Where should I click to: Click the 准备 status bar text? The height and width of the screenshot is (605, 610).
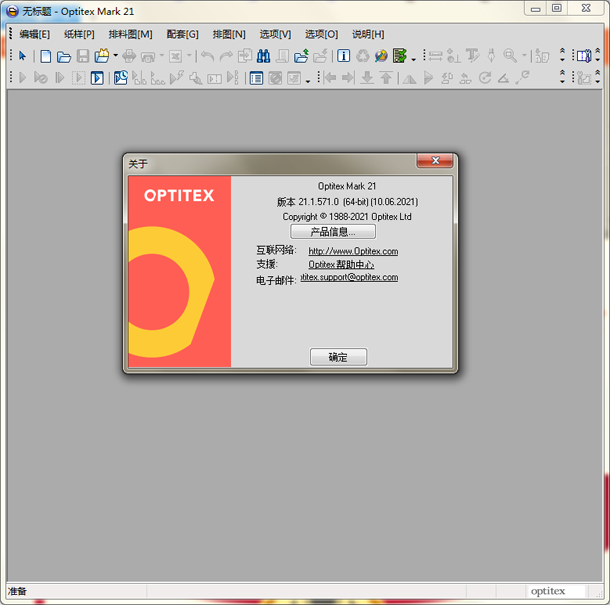[17, 591]
